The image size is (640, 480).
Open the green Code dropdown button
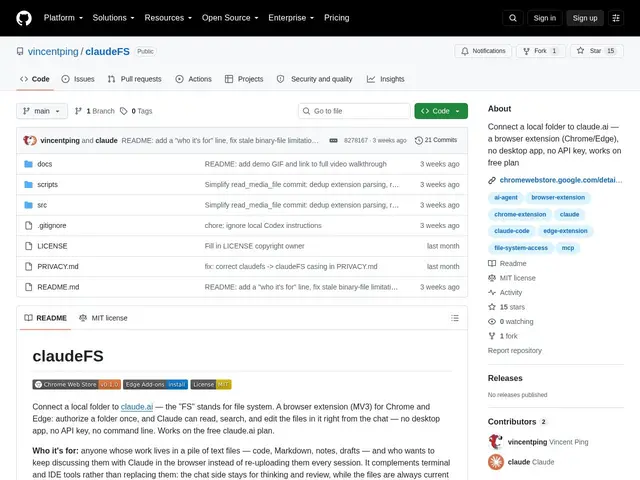tap(441, 111)
